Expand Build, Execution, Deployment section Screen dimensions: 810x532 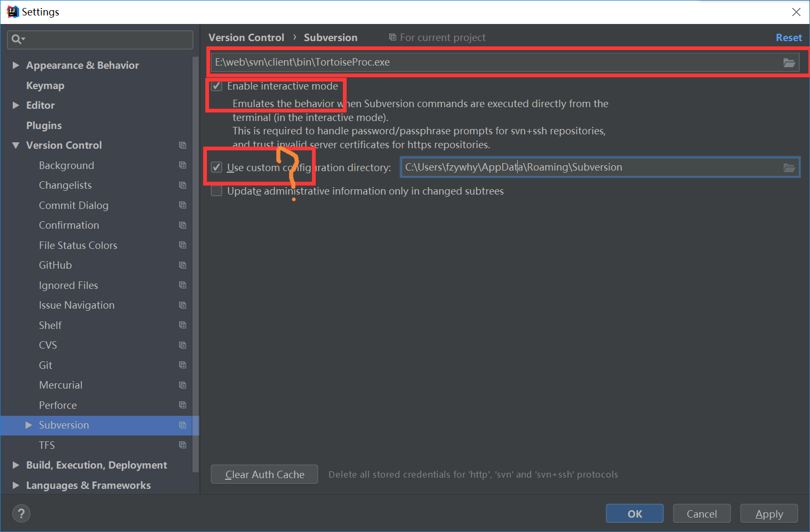[16, 465]
